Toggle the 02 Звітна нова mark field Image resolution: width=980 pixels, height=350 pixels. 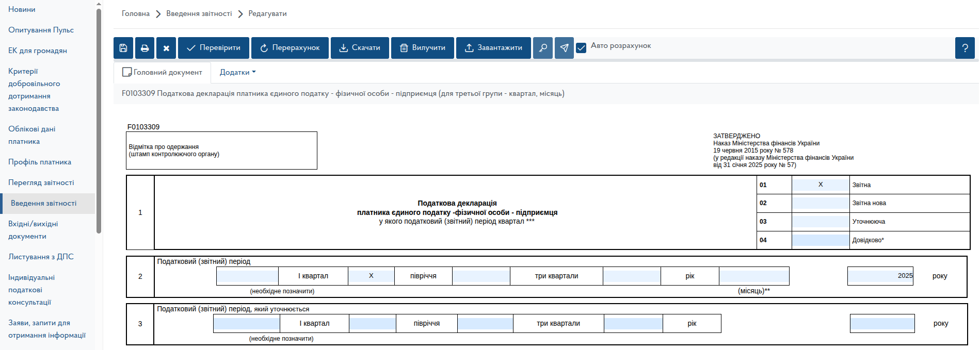click(820, 203)
